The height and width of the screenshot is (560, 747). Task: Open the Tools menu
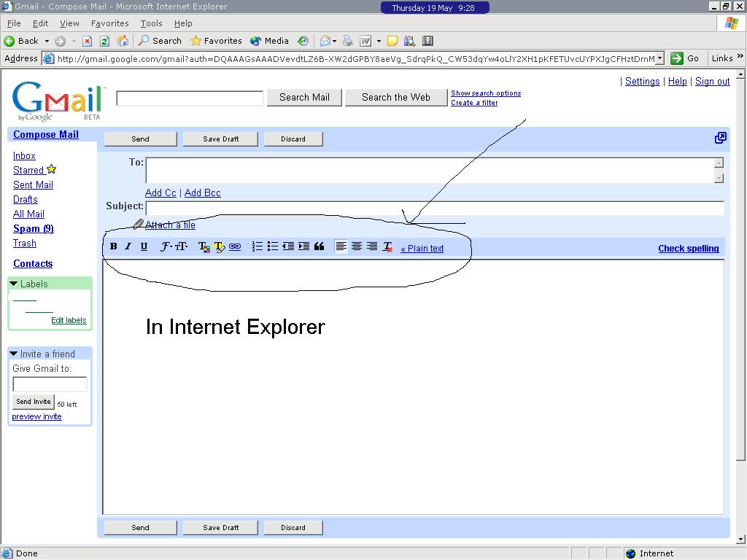tap(151, 23)
